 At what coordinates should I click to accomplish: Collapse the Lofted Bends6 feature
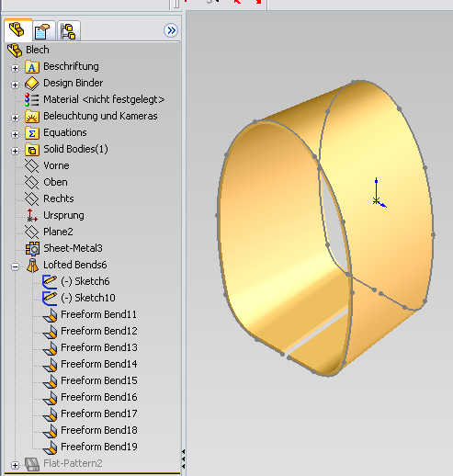(15, 266)
